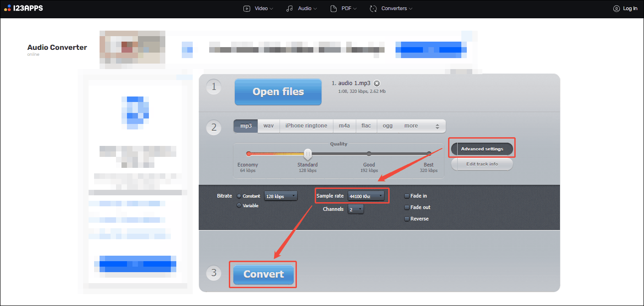The width and height of the screenshot is (644, 306).
Task: Select the Variable bitrate radio button
Action: [239, 205]
